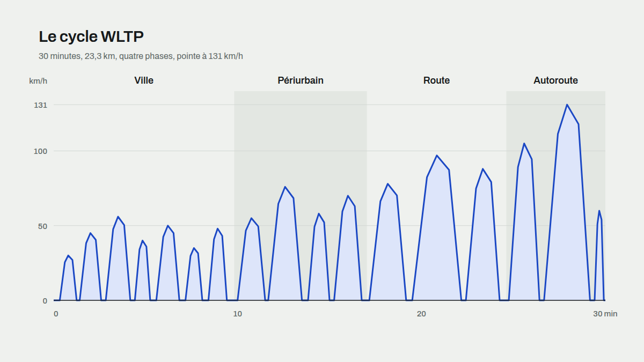Viewport: 644px width, 362px height.
Task: Click the x-axis tick label "10"
Action: click(x=237, y=314)
